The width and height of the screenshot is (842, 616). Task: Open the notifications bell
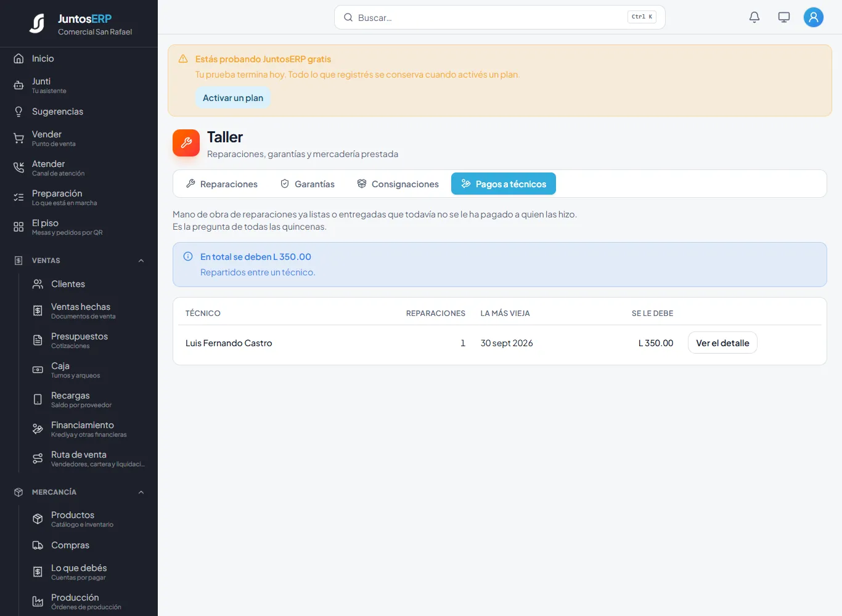point(754,17)
